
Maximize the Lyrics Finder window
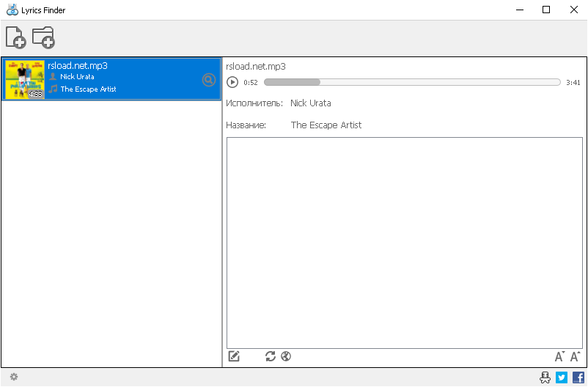[x=546, y=10]
